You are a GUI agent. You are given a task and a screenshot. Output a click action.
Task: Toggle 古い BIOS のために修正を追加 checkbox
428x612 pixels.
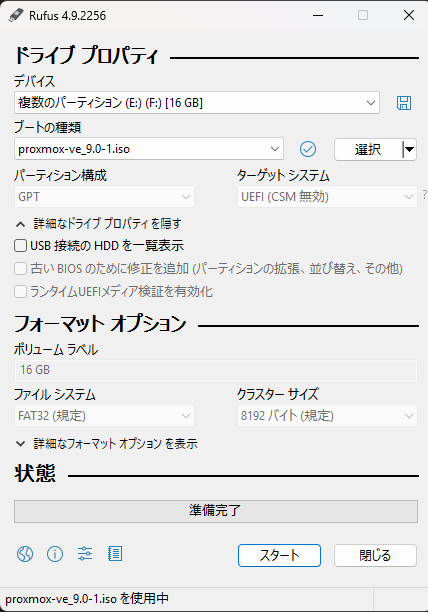20,269
